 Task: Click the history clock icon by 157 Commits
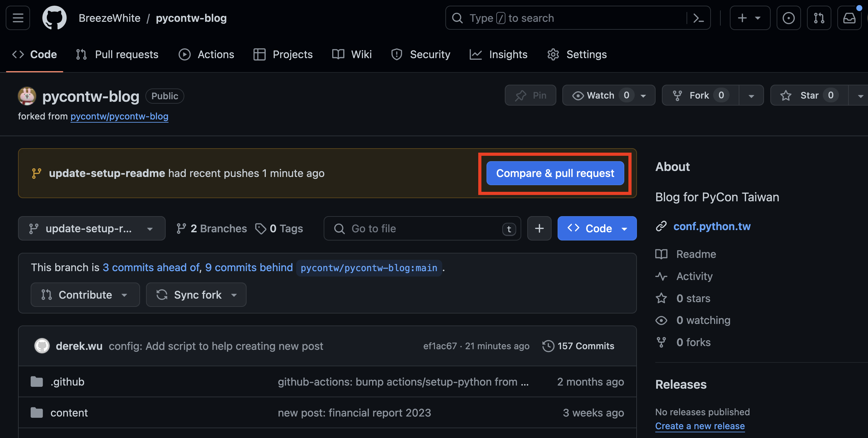[548, 346]
